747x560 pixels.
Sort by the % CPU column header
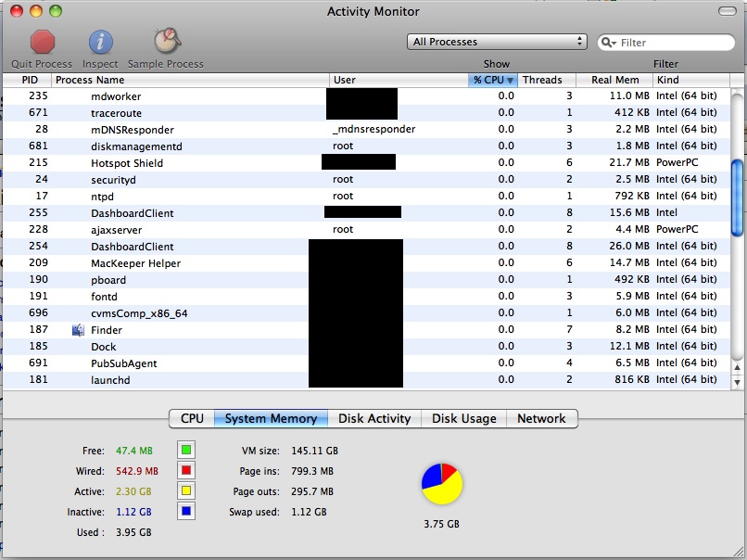(493, 80)
